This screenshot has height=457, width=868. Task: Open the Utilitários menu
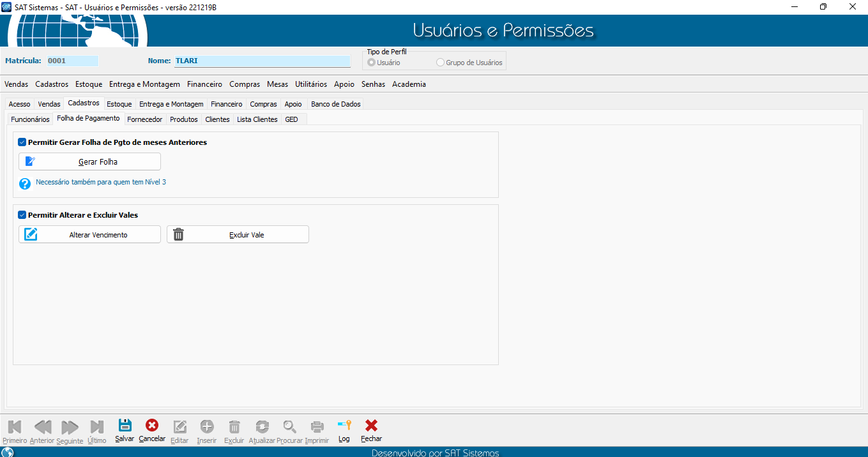(310, 84)
